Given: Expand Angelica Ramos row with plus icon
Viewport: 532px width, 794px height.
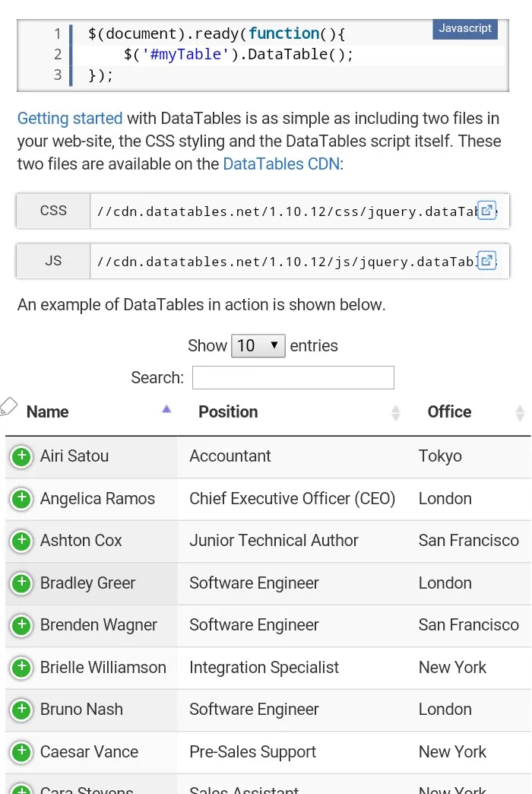Looking at the screenshot, I should tap(21, 499).
